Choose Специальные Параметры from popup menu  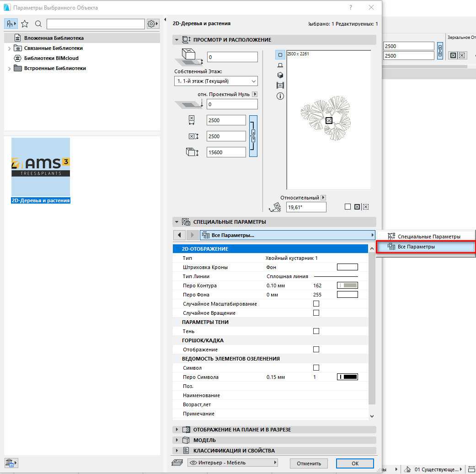(428, 237)
